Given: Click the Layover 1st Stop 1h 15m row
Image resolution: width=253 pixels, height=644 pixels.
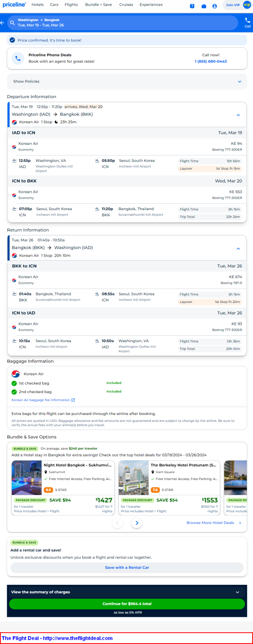Looking at the screenshot, I should (210, 169).
